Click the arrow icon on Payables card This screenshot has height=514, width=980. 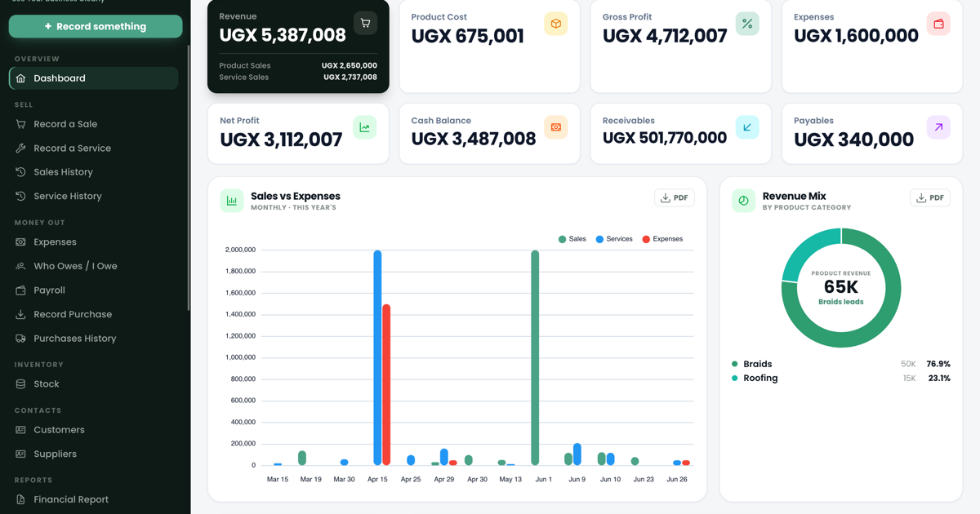938,127
